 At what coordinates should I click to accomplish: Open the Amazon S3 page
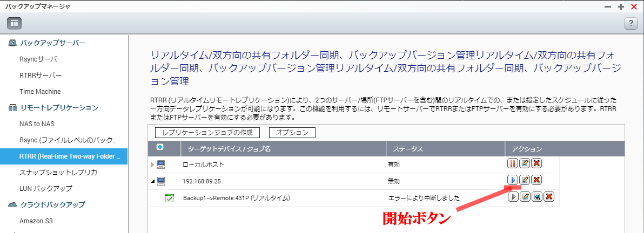[x=36, y=221]
